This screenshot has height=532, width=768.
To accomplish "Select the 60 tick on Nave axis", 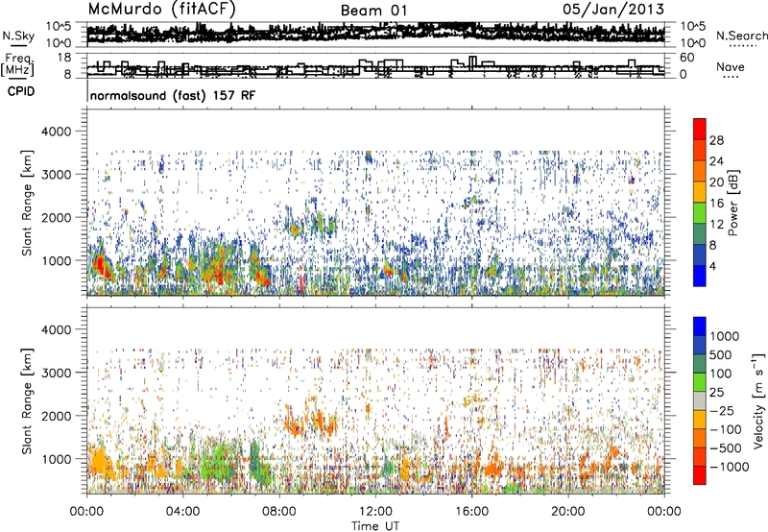I will [x=687, y=58].
